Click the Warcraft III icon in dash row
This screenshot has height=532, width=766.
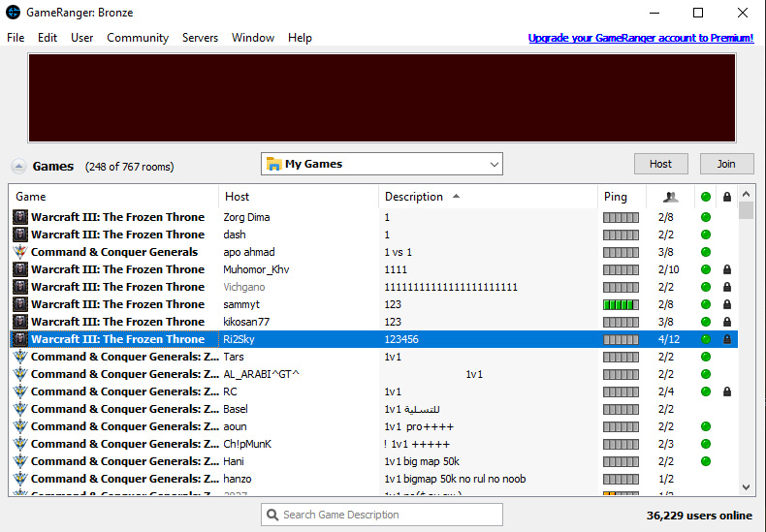pos(20,235)
